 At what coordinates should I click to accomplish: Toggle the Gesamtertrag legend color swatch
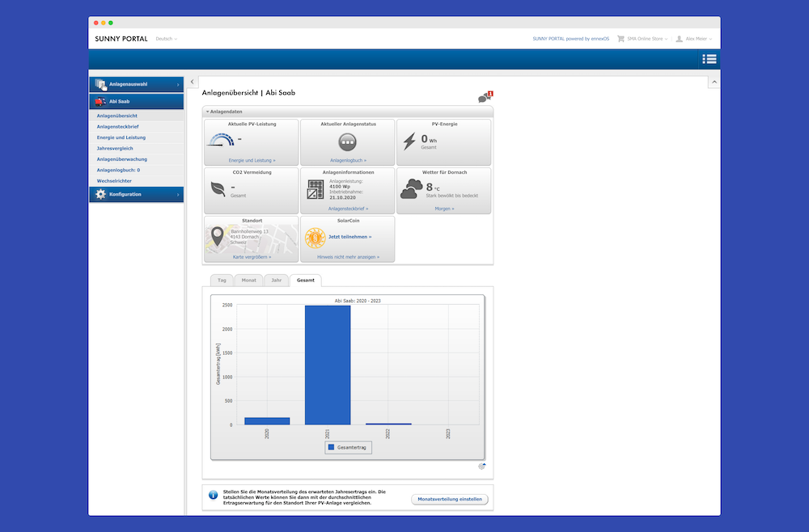pyautogui.click(x=331, y=447)
